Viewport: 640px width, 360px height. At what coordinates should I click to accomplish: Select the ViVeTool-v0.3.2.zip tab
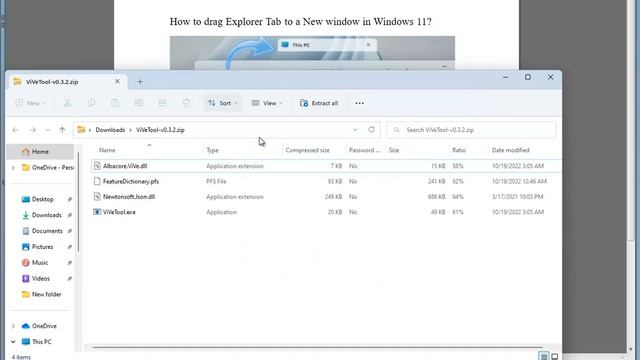[x=67, y=82]
